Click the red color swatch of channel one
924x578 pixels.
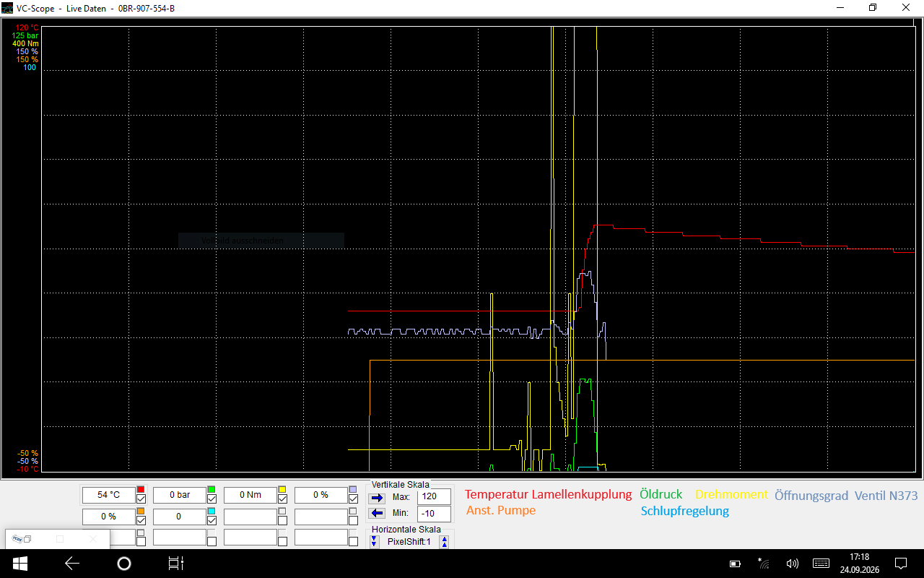point(141,490)
